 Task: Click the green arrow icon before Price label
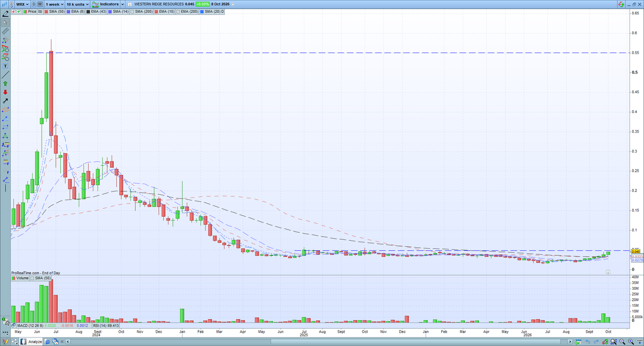click(19, 12)
